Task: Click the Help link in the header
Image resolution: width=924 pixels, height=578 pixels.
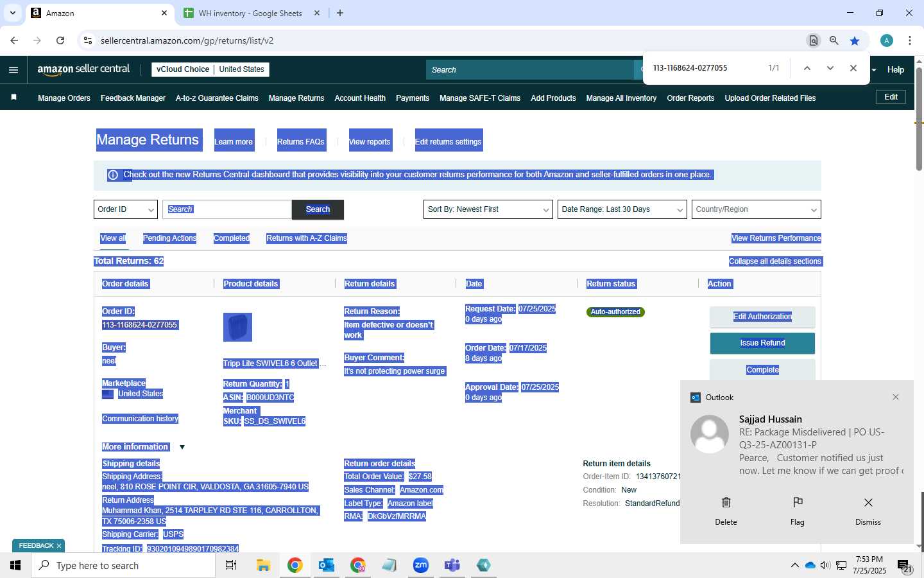Action: pos(896,70)
